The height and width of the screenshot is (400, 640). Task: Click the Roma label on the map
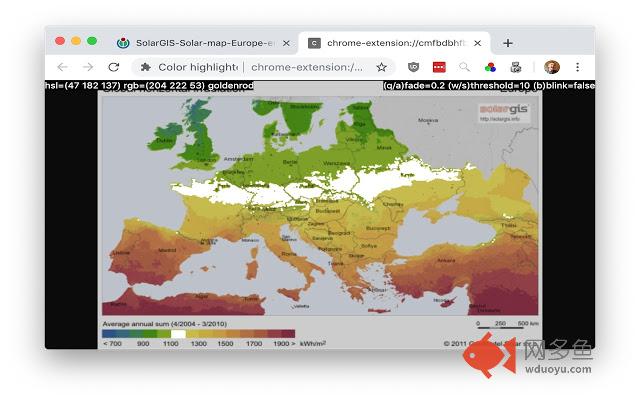tap(289, 254)
